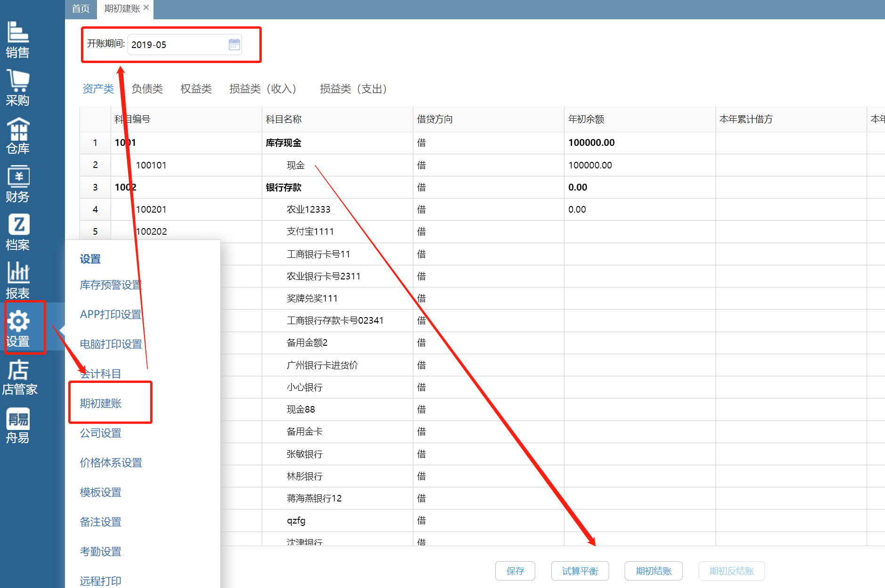This screenshot has width=885, height=588.
Task: Switch to the 权益类 category tab
Action: pyautogui.click(x=196, y=89)
